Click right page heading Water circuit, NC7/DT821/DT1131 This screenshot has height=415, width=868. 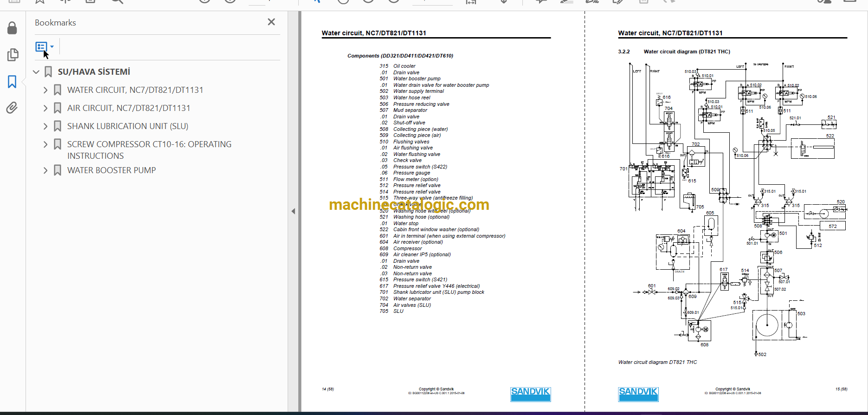[670, 33]
